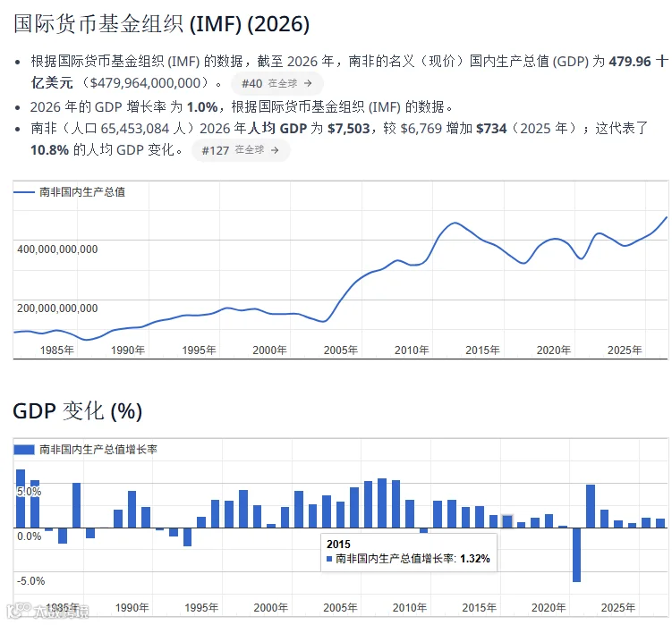Click arrow icon in #40 ranking badge
The height and width of the screenshot is (625, 672).
pos(308,83)
